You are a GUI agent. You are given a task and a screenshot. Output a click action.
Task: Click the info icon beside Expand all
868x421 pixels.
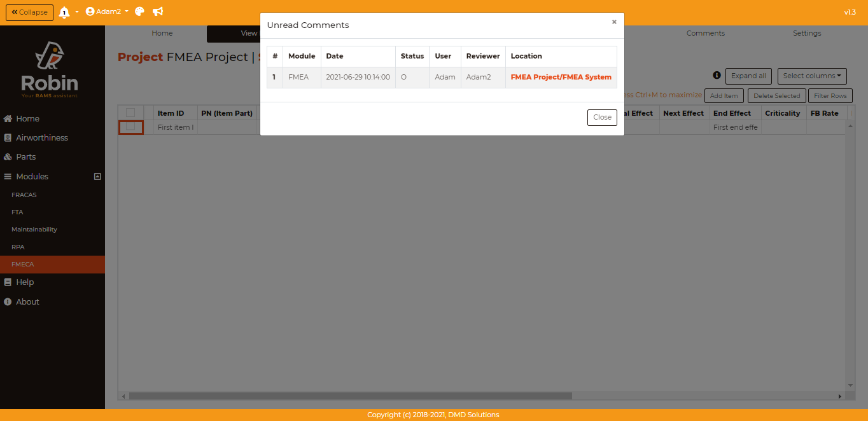717,75
